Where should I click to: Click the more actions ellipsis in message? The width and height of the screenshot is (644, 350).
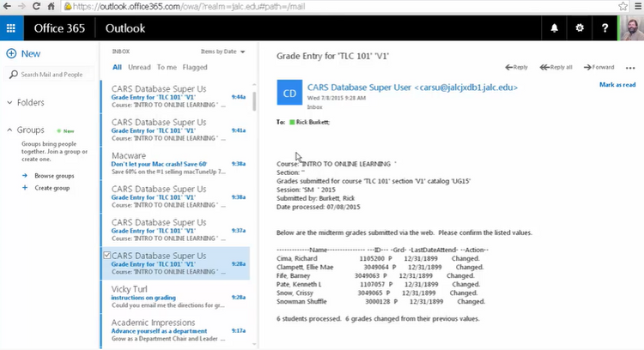[630, 67]
